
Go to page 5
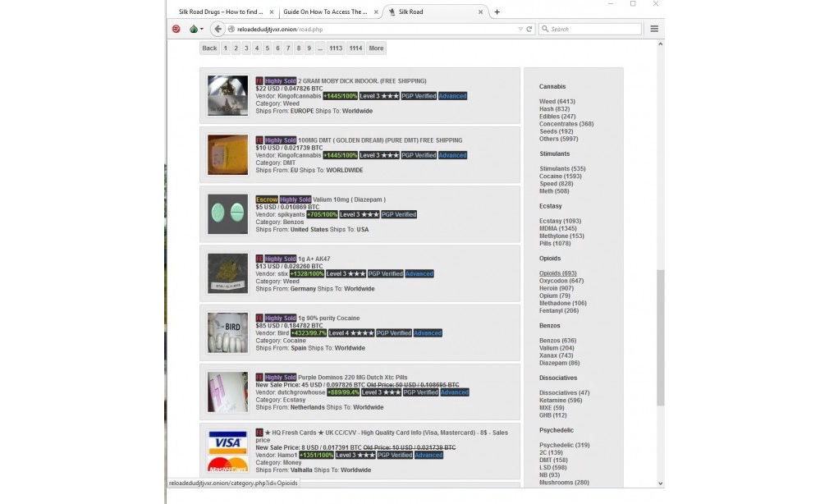click(x=267, y=48)
